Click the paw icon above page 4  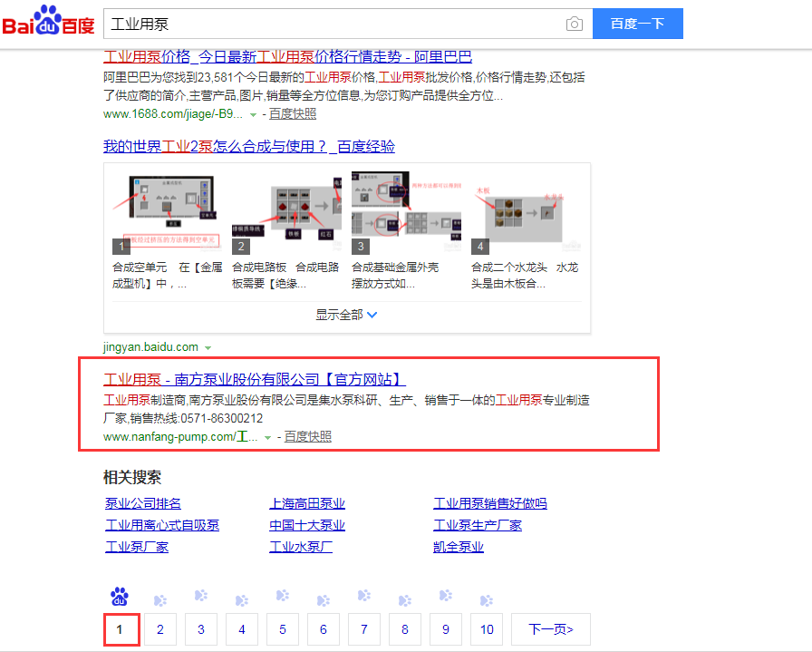pos(242,600)
